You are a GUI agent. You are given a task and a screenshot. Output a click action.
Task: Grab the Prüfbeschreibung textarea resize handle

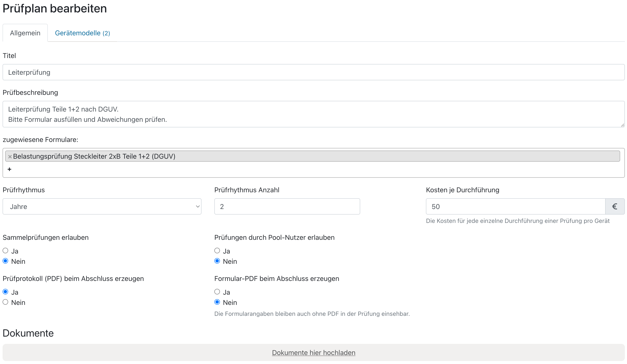coord(622,125)
